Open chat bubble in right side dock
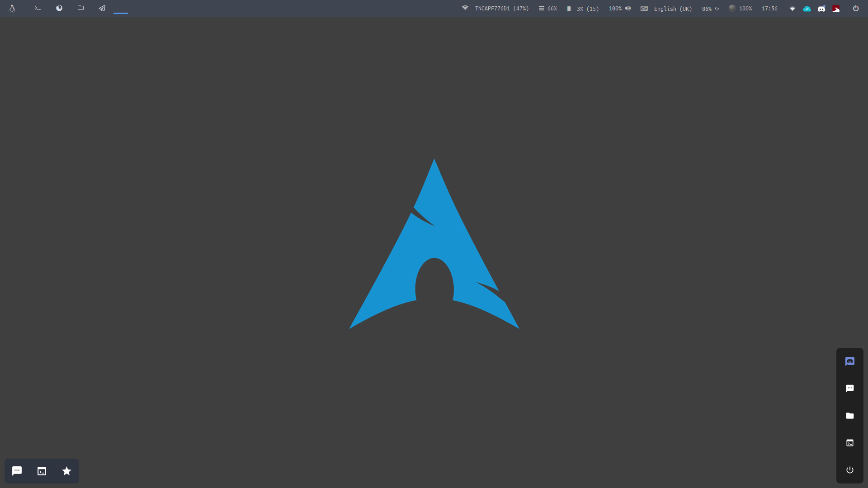 pyautogui.click(x=850, y=389)
